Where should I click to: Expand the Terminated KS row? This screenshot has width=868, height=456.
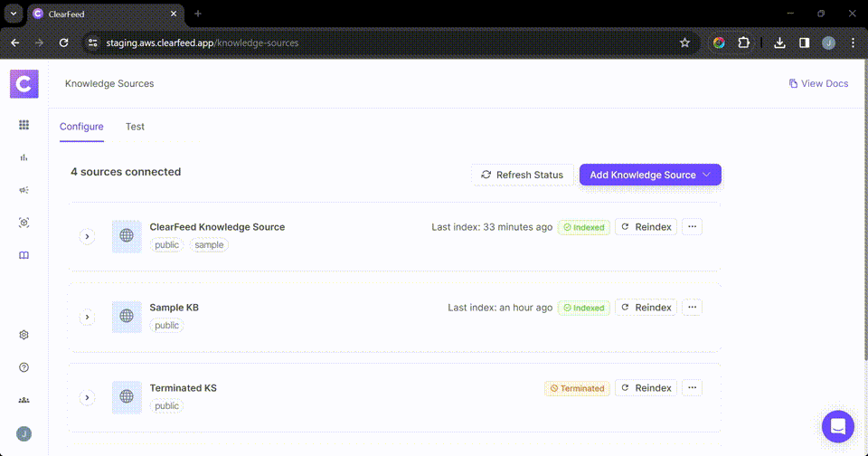pos(87,397)
